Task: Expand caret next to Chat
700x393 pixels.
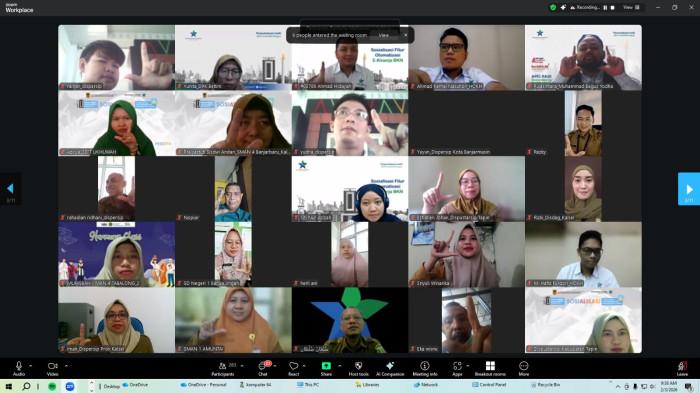Action: coord(275,366)
